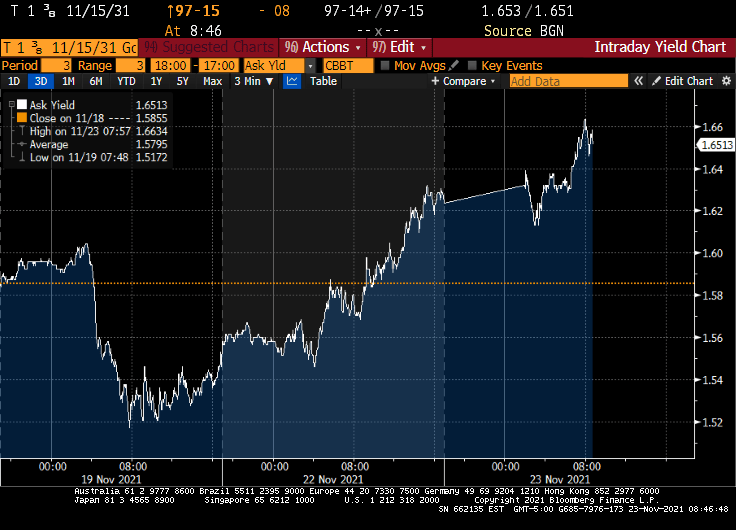This screenshot has height=530, width=736.
Task: Open the Ask Yld dropdown
Action: tap(280, 65)
